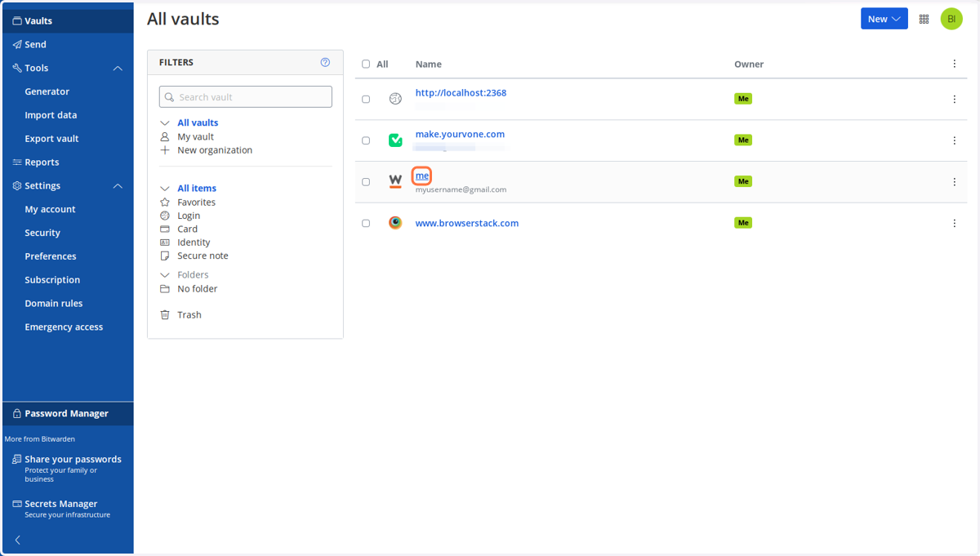Open the Vaults section in sidebar
This screenshot has width=980, height=556.
tap(68, 21)
